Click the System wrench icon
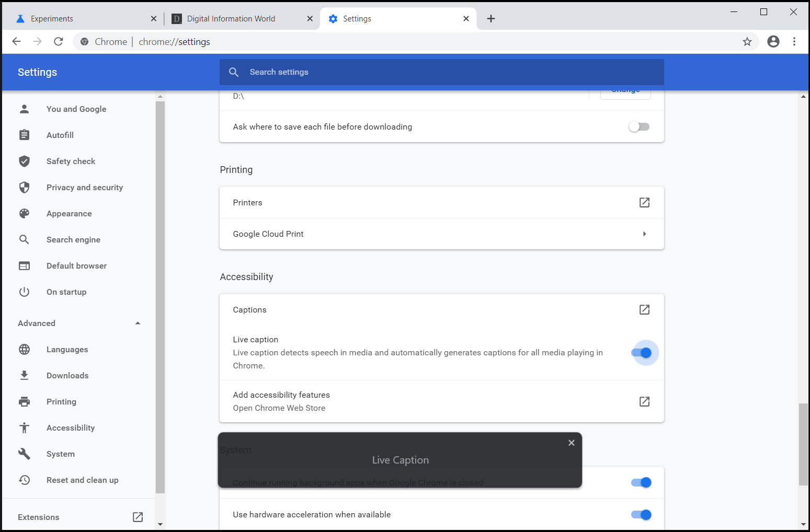 click(24, 454)
